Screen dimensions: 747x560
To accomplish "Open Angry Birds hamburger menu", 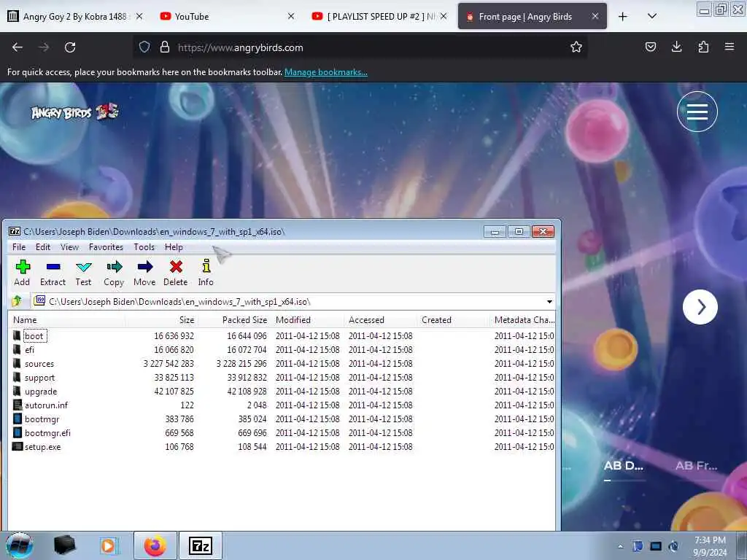I will (697, 112).
